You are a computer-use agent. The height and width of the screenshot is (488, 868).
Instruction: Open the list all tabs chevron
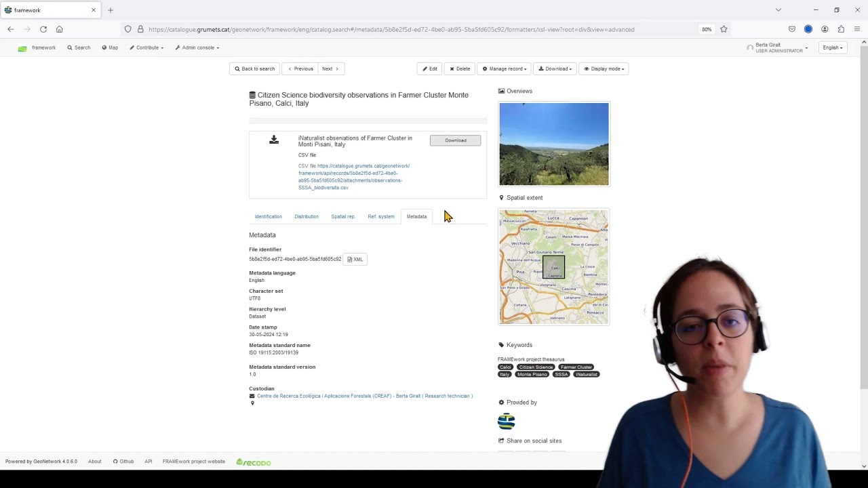click(x=778, y=10)
